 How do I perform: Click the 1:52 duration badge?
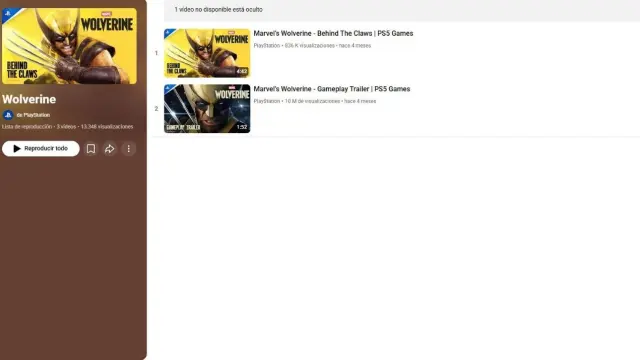242,127
